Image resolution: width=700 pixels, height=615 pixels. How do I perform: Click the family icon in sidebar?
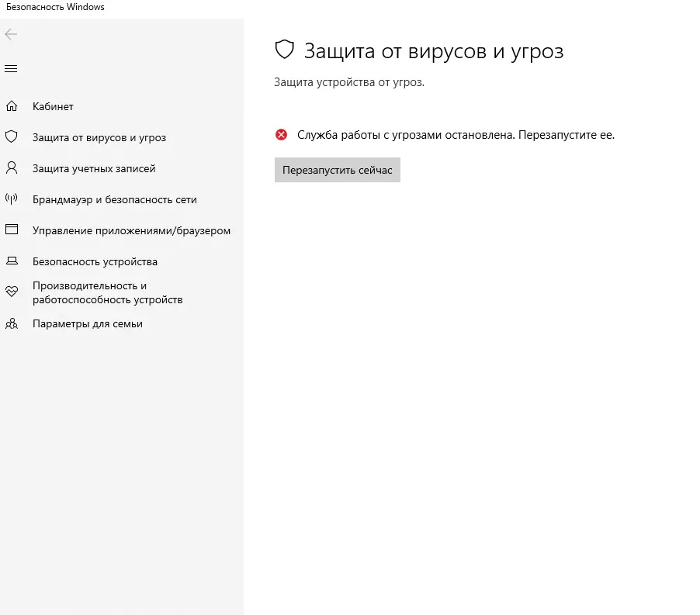[x=12, y=323]
